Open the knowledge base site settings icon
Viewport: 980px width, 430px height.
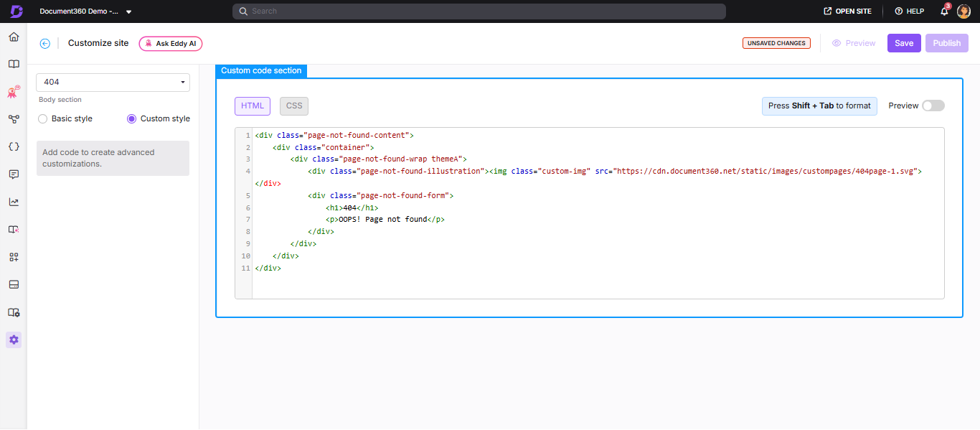[14, 312]
